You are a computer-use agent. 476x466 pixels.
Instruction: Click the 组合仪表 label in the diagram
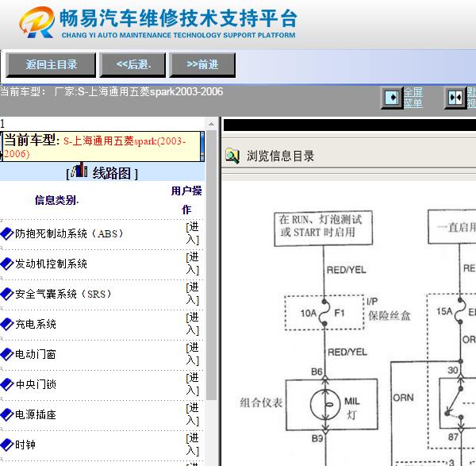point(261,402)
